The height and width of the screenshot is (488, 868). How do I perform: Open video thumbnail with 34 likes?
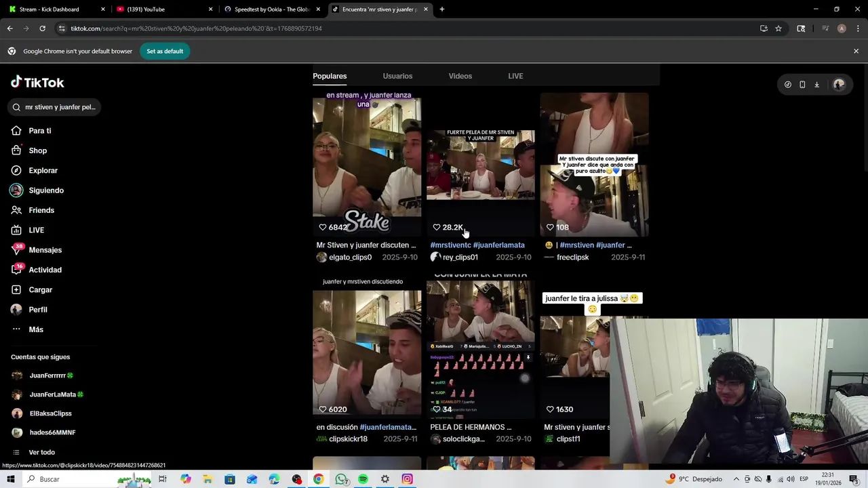pos(480,346)
